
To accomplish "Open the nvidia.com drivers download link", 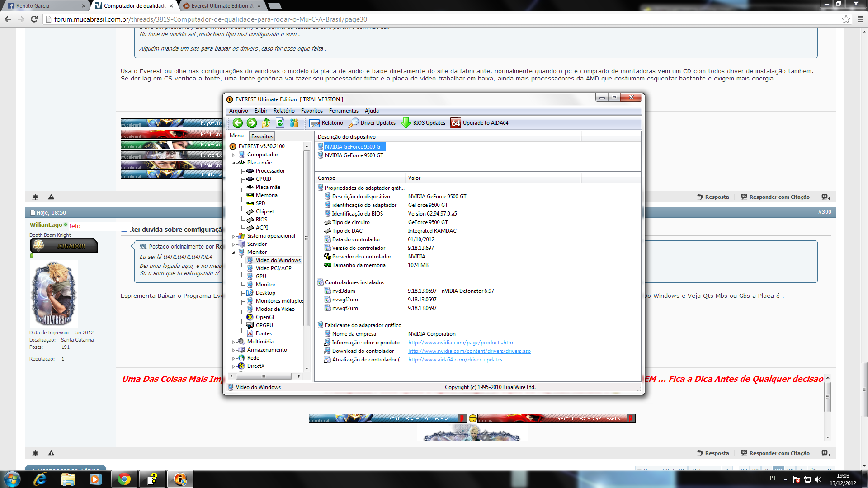I will point(469,351).
